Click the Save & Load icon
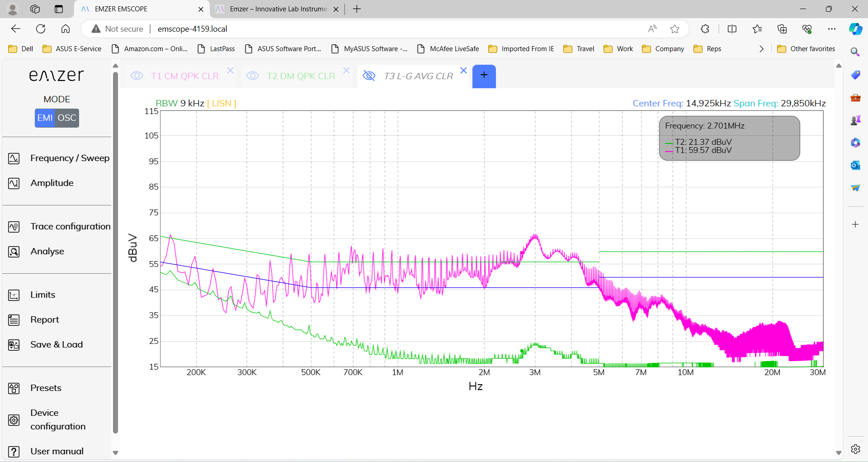 [14, 345]
